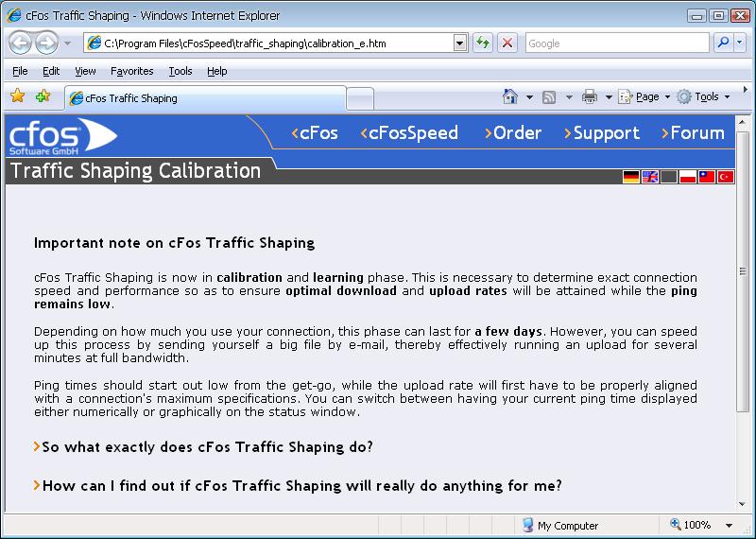
Task: Follow the Support navigation link
Action: point(602,132)
